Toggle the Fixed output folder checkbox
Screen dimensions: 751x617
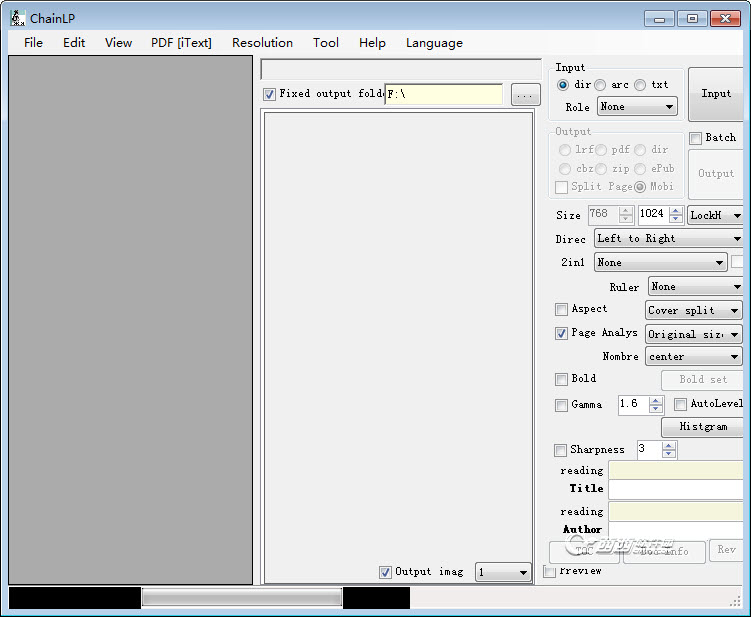click(269, 94)
